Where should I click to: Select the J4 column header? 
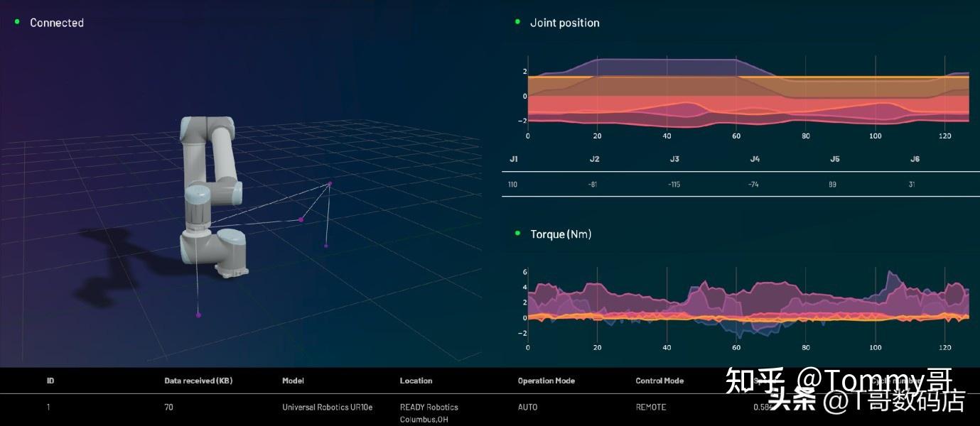tap(754, 158)
